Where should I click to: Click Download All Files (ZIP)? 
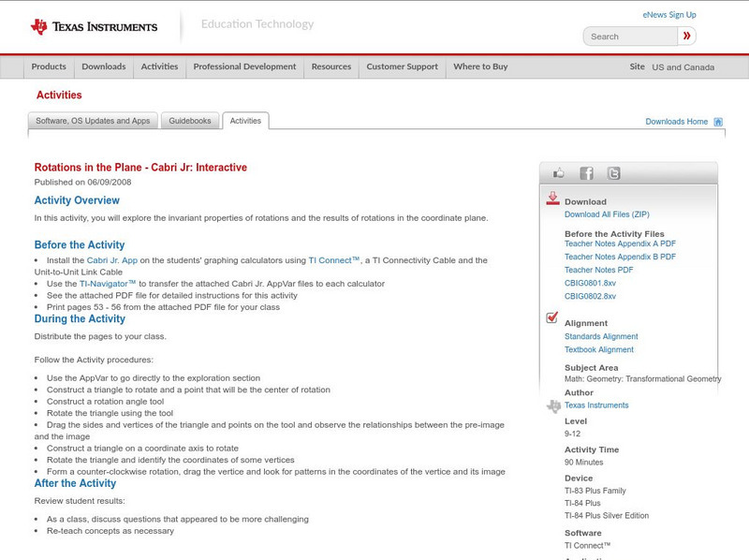coord(607,214)
